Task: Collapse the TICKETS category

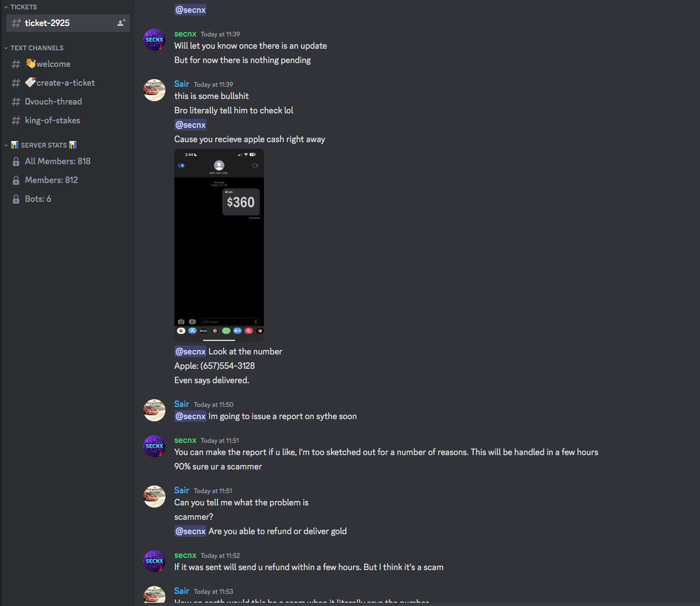Action: [x=21, y=7]
